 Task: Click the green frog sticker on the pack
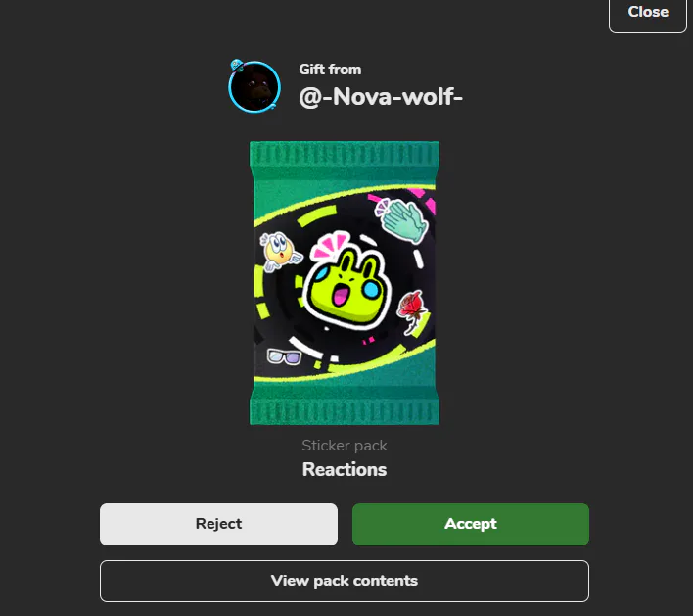347,289
